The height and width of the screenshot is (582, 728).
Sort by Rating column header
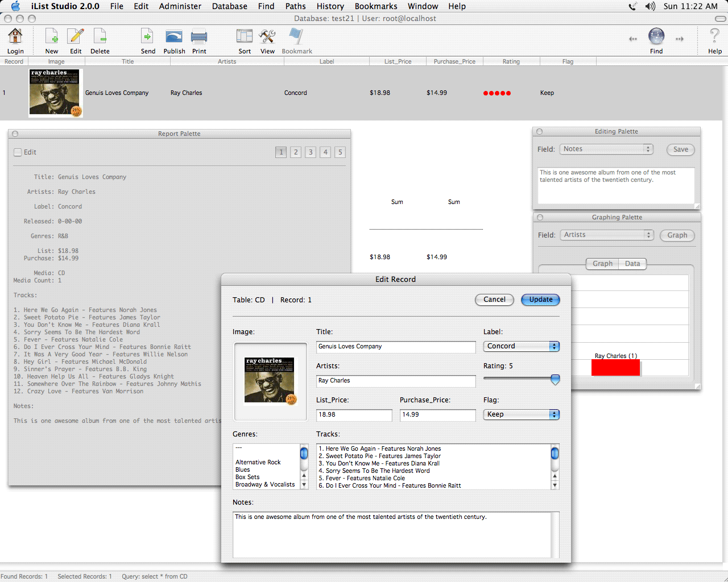tap(511, 61)
